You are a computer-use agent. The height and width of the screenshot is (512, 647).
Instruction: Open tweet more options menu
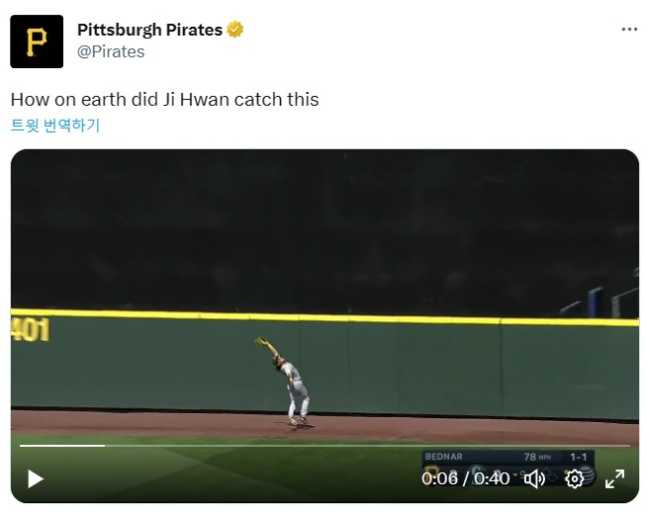pos(629,29)
